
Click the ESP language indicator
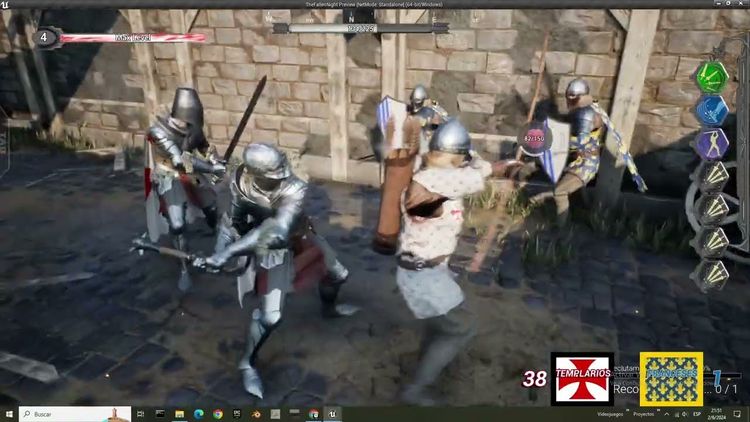(x=697, y=414)
